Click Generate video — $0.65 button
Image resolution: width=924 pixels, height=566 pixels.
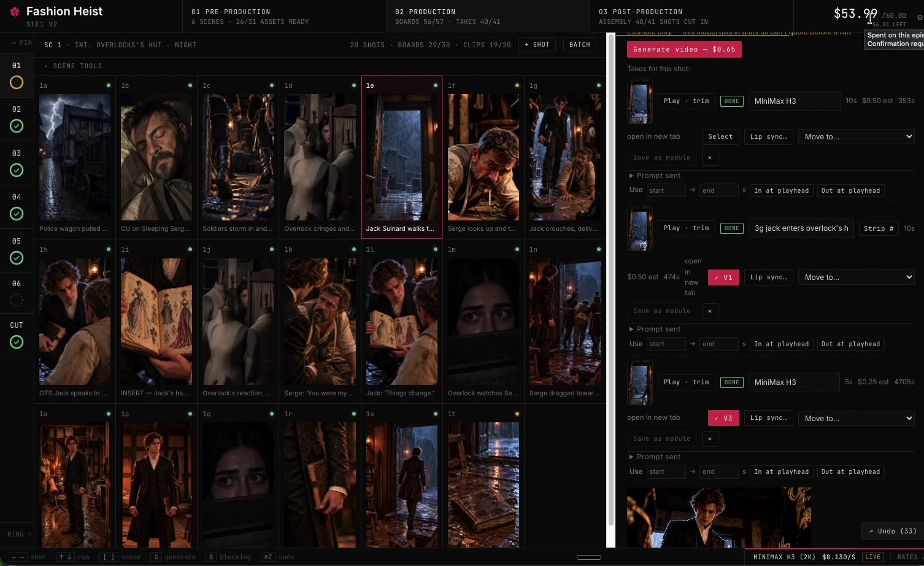click(x=684, y=49)
